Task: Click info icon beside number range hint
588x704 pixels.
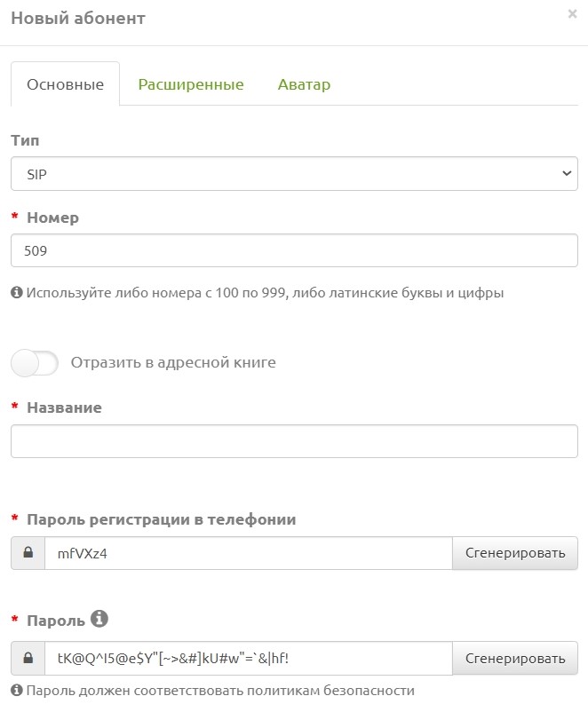Action: pyautogui.click(x=16, y=292)
